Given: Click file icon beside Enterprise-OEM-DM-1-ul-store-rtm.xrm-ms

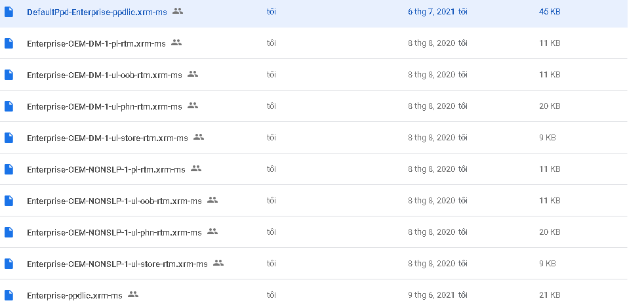Looking at the screenshot, I should (x=9, y=138).
